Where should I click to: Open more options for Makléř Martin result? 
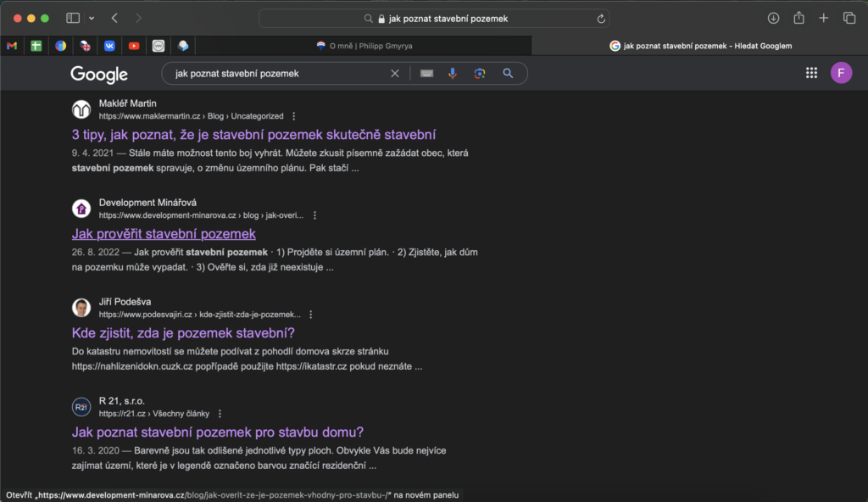294,116
